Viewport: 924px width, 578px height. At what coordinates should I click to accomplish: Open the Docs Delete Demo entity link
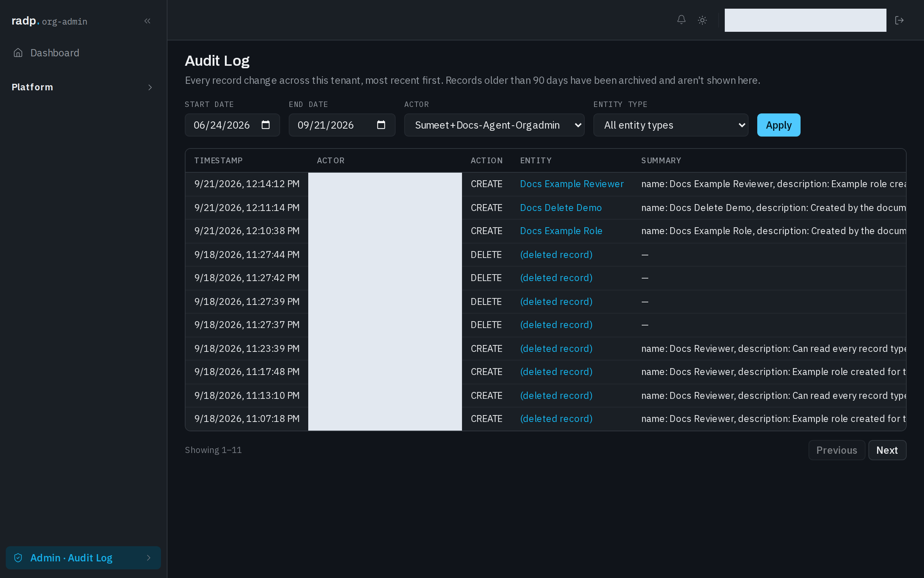pos(561,208)
